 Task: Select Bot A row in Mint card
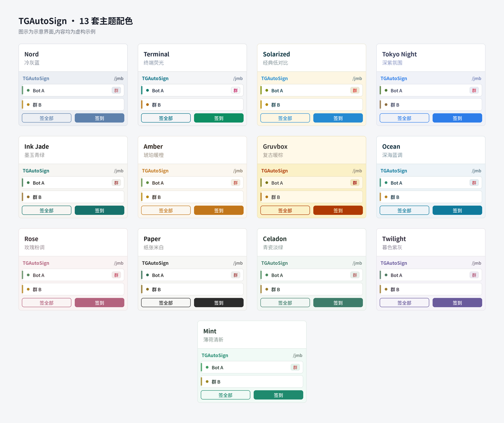click(x=252, y=367)
